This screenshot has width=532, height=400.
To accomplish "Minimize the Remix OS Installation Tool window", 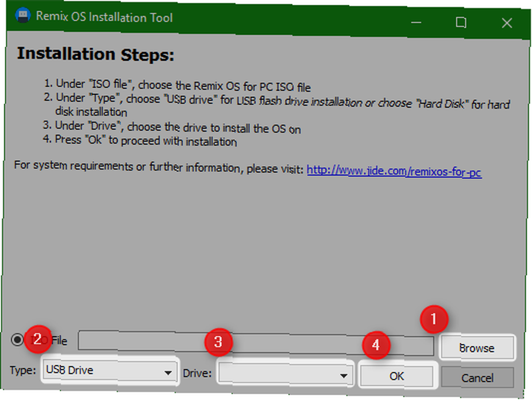I will click(x=416, y=22).
